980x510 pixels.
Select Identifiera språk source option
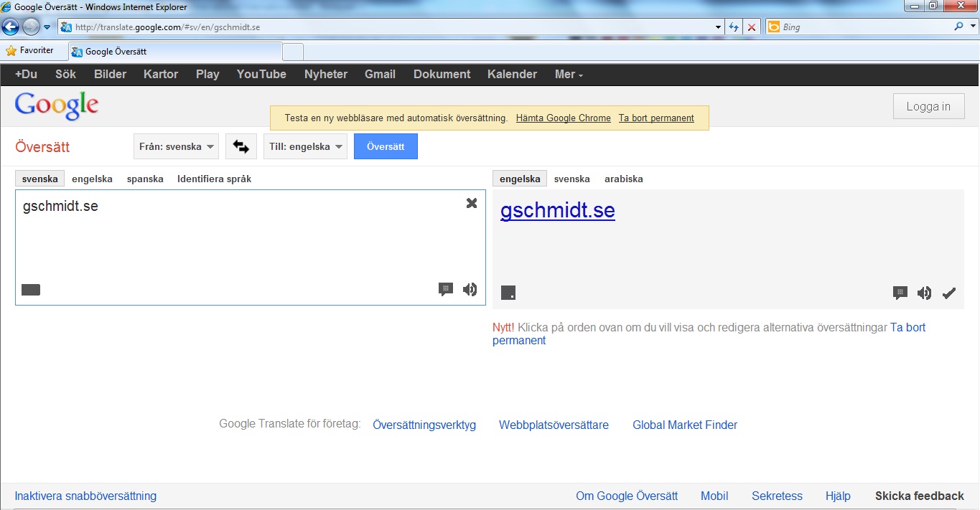pos(215,179)
